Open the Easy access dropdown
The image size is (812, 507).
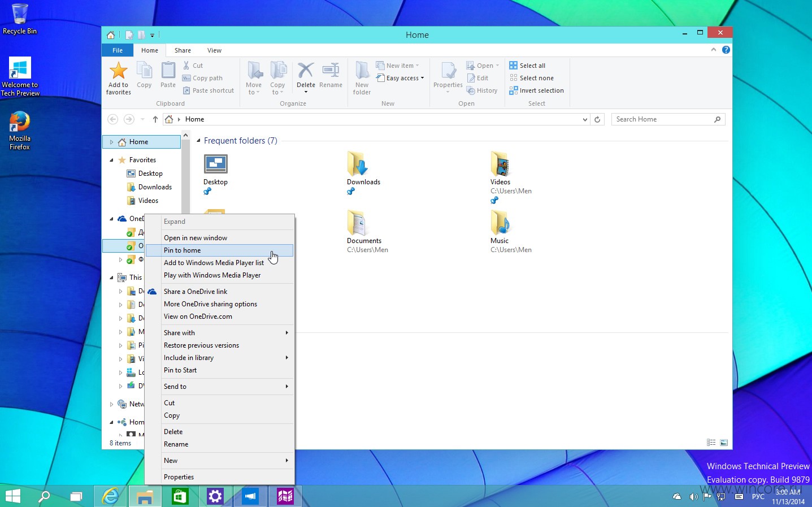(x=400, y=78)
